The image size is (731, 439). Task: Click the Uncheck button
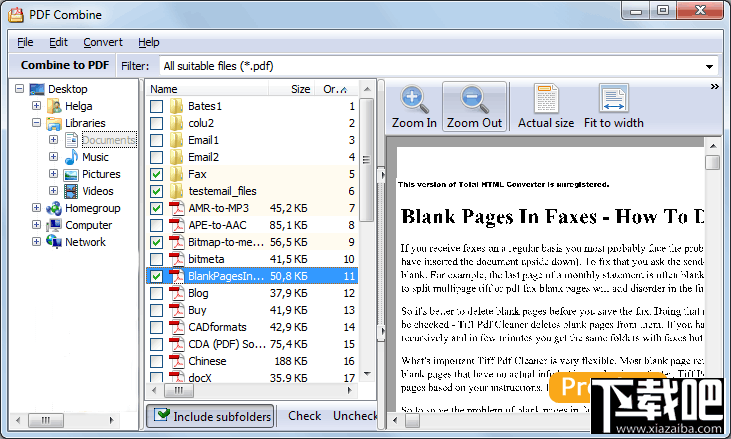tap(355, 416)
